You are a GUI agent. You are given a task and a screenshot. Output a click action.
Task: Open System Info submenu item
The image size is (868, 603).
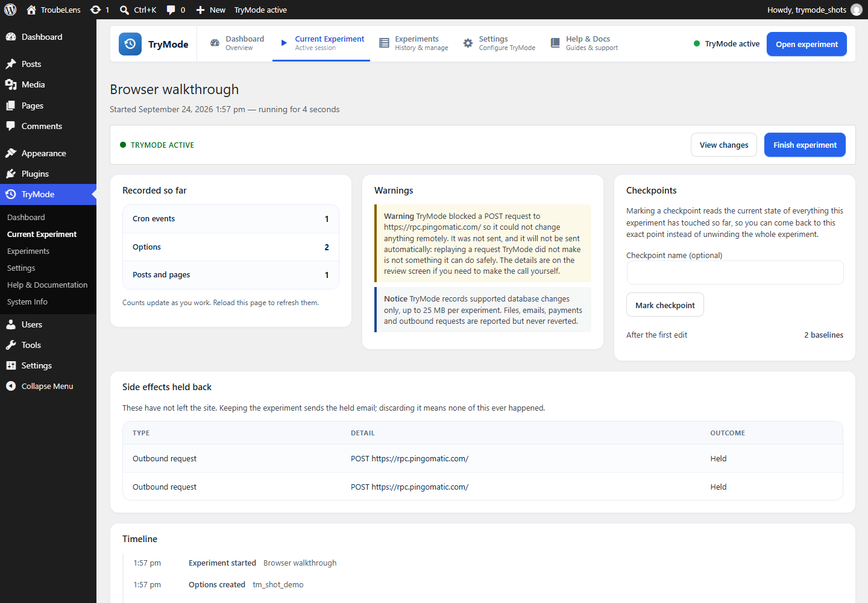pos(27,301)
